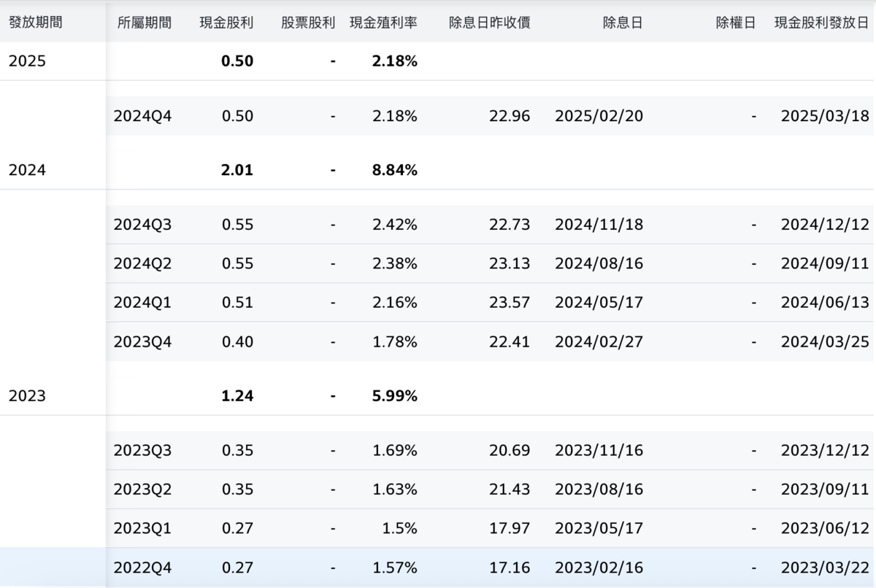Click the 2023Q1 period label
Viewport: 876px width, 588px height.
point(143,527)
